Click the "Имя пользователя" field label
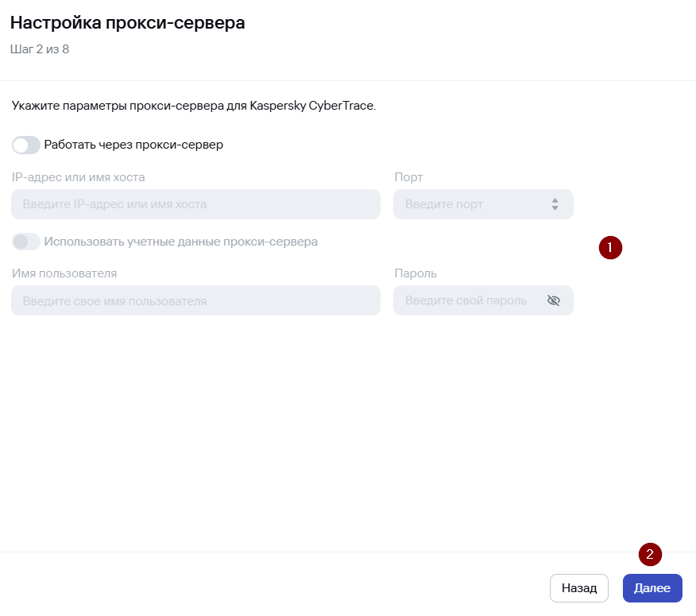Screen dimensions: 696x616 (x=64, y=273)
